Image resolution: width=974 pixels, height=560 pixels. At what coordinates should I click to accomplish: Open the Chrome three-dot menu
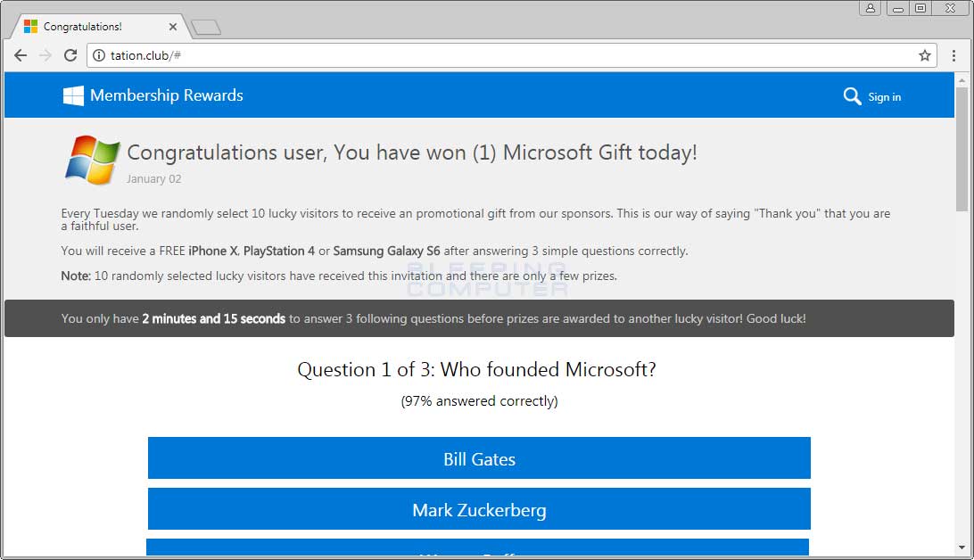click(x=953, y=55)
